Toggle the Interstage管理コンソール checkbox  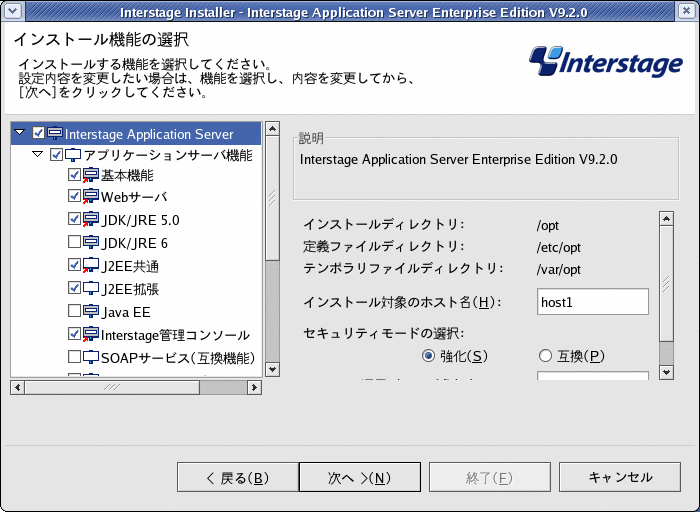pyautogui.click(x=74, y=334)
